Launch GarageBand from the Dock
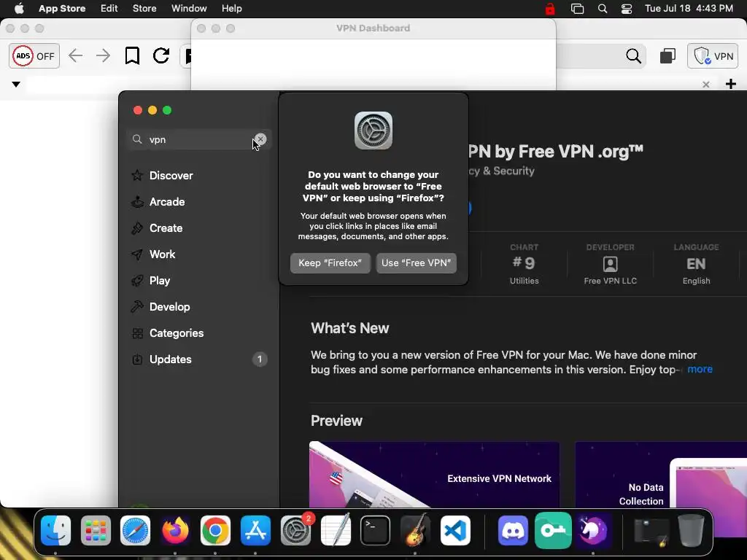 tap(415, 530)
